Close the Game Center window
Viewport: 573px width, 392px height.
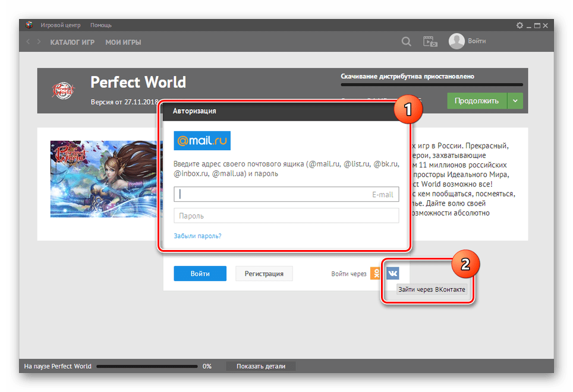pos(545,26)
